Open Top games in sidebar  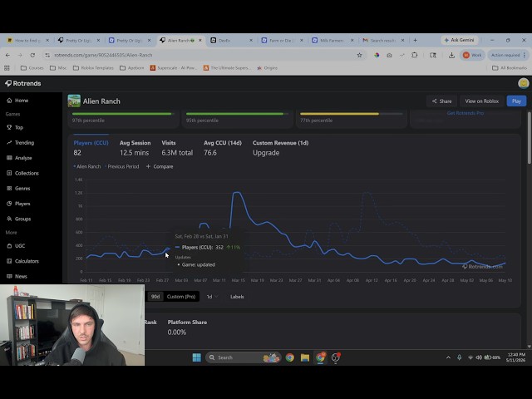tap(15, 127)
